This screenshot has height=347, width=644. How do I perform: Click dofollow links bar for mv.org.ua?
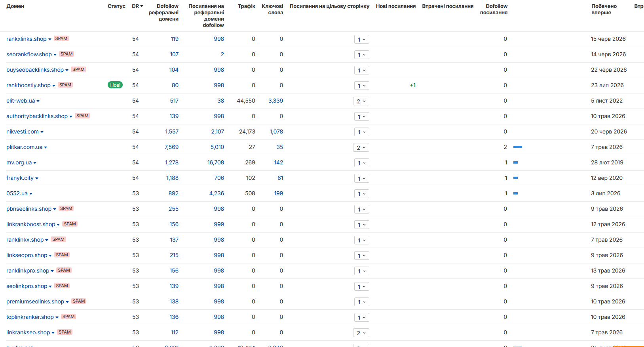click(515, 162)
